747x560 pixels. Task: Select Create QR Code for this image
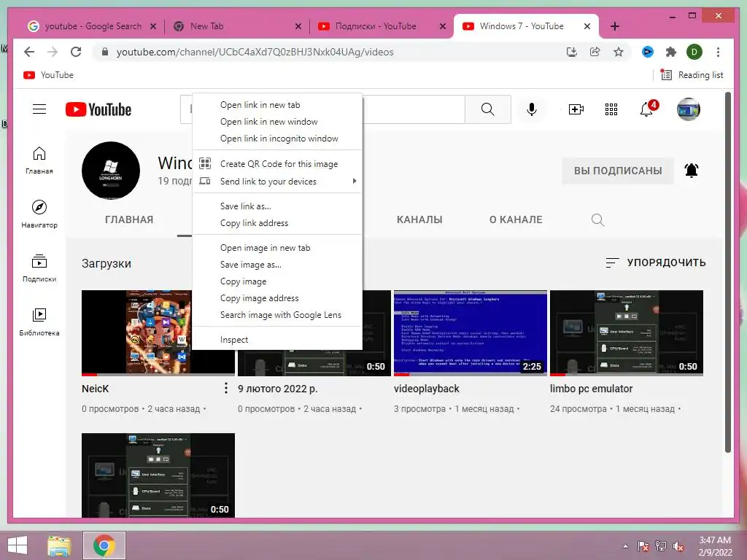pyautogui.click(x=277, y=164)
